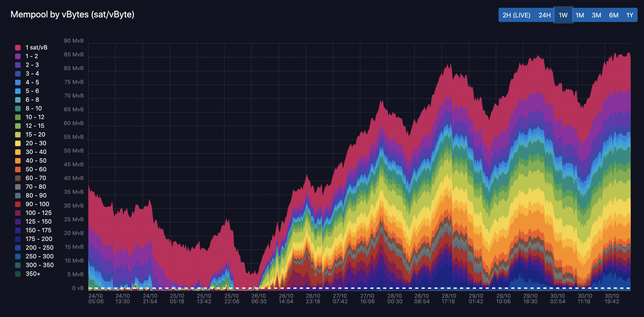Switch chart to 3M range
644x317 pixels.
(x=596, y=15)
